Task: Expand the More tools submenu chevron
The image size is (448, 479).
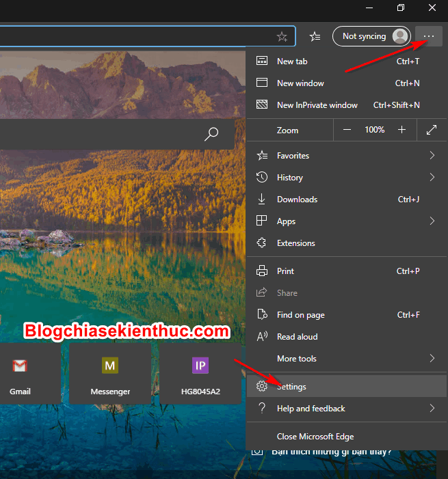Action: coord(432,358)
